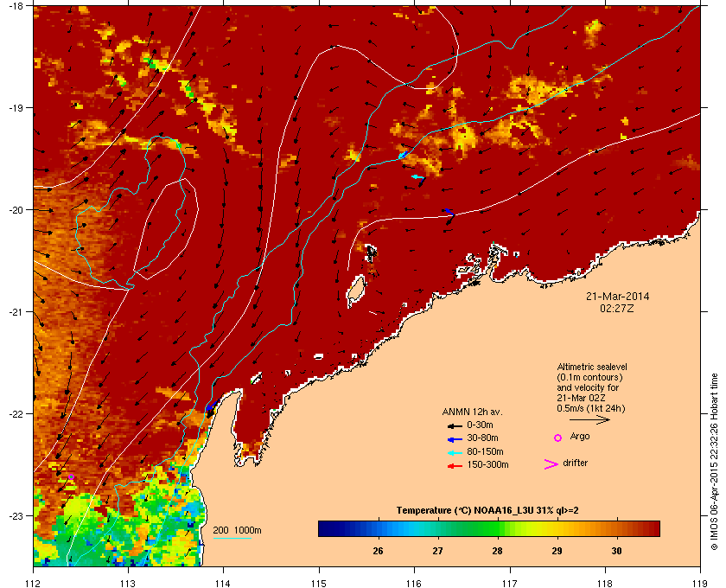This screenshot has height=588, width=726.
Task: Click the 30-80m depth label
Action: pyautogui.click(x=482, y=438)
